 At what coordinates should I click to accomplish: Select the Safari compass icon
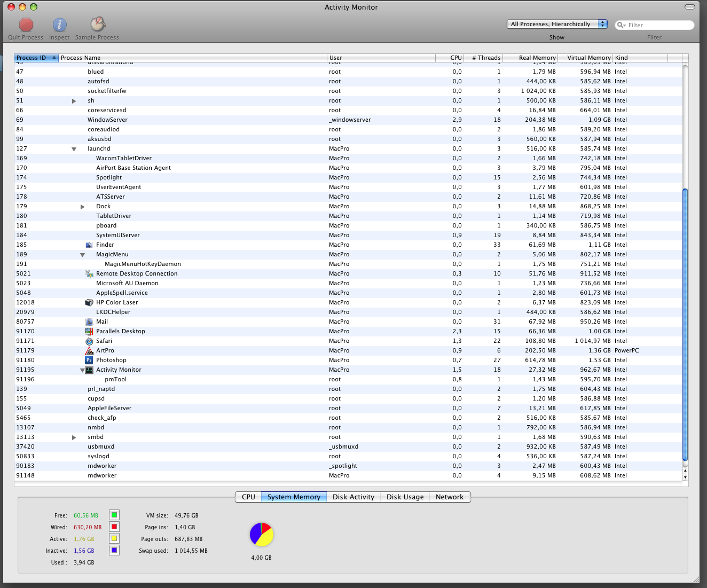[89, 341]
